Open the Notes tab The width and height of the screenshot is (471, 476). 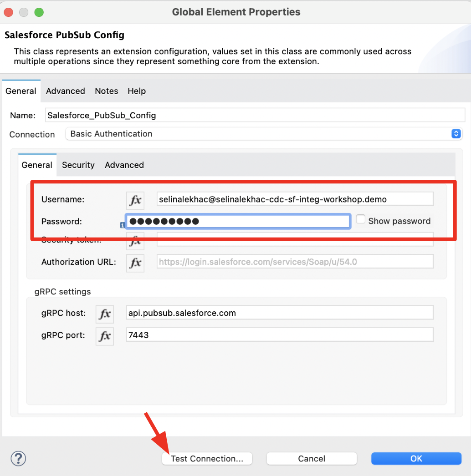107,91
